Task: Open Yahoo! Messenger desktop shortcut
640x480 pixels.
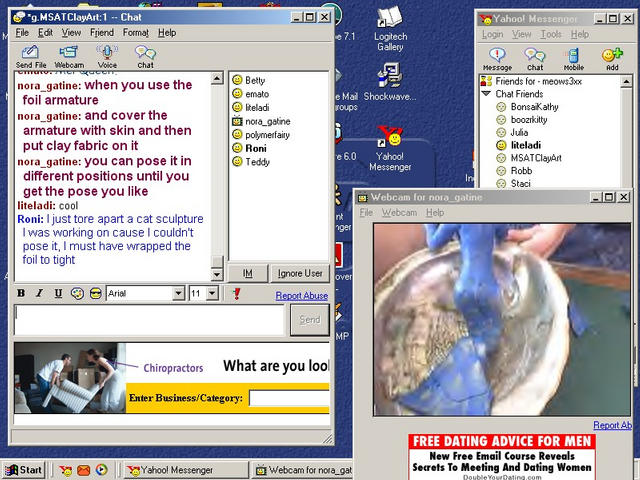Action: tap(390, 149)
